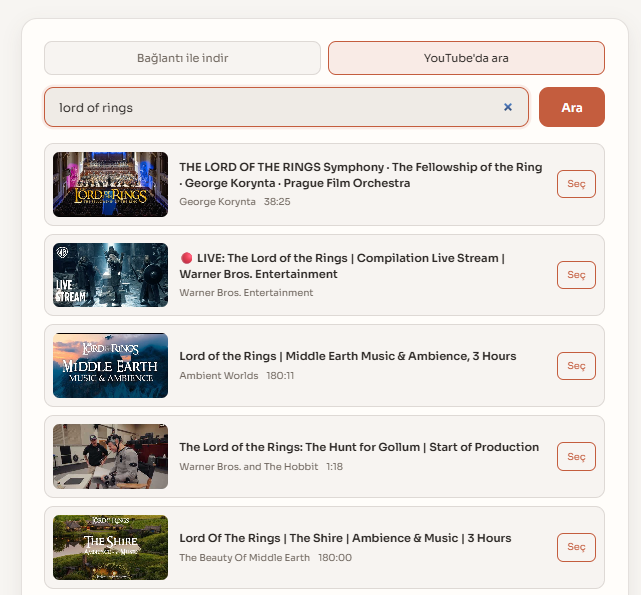Screen dimensions: 641x595
Task: Click the Ara search button
Action: tap(572, 107)
